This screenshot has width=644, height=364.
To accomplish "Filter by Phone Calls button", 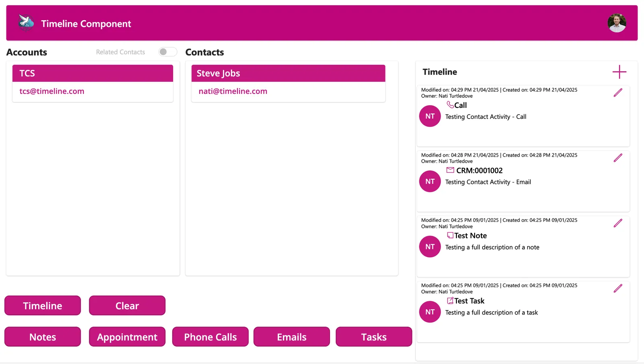I will click(x=211, y=337).
